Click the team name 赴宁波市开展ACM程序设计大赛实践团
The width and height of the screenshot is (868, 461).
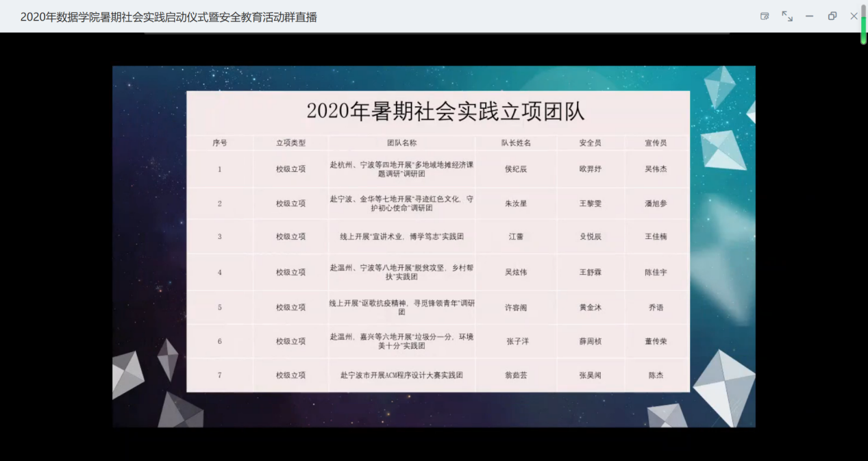click(x=401, y=375)
